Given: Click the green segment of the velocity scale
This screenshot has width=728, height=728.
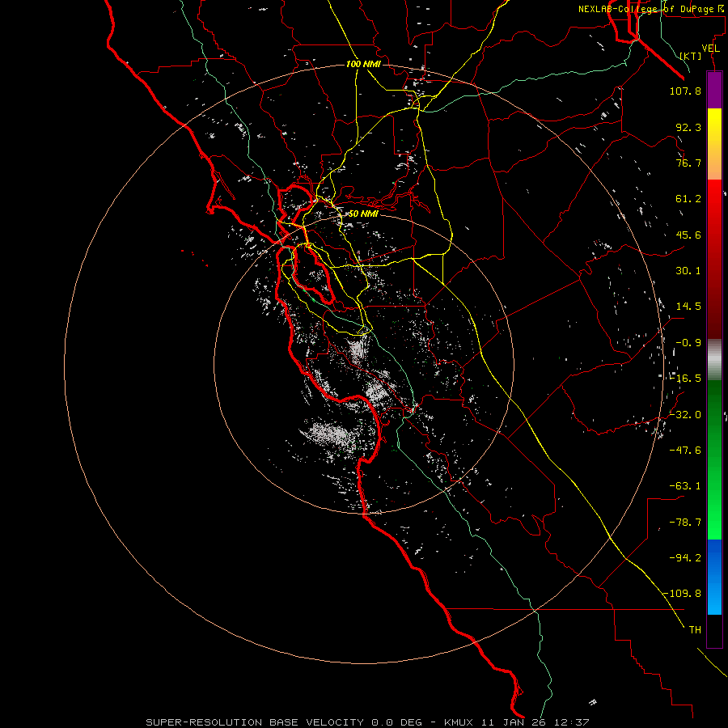Looking at the screenshot, I should pyautogui.click(x=714, y=459).
